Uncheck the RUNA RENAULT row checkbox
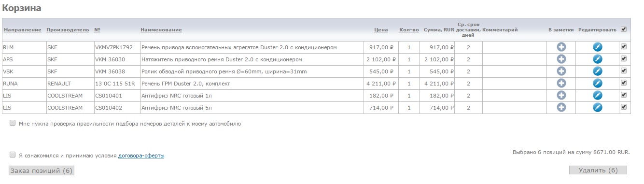Screen dimensions: 644x184 click(624, 83)
